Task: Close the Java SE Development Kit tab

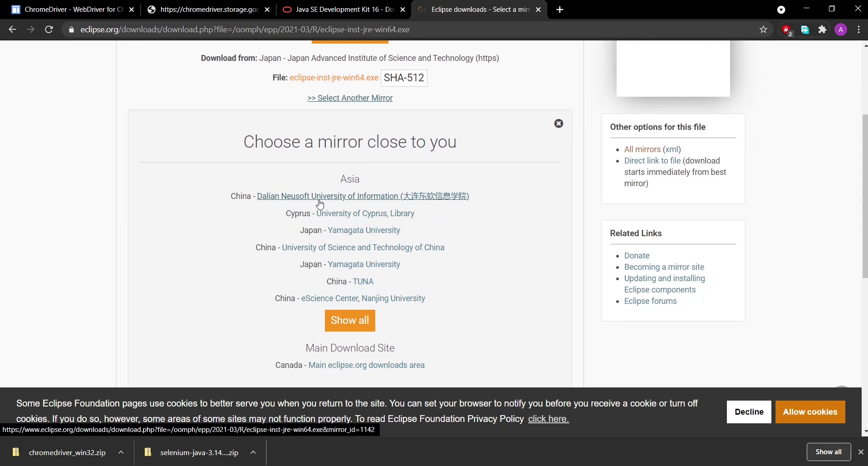Action: tap(402, 10)
